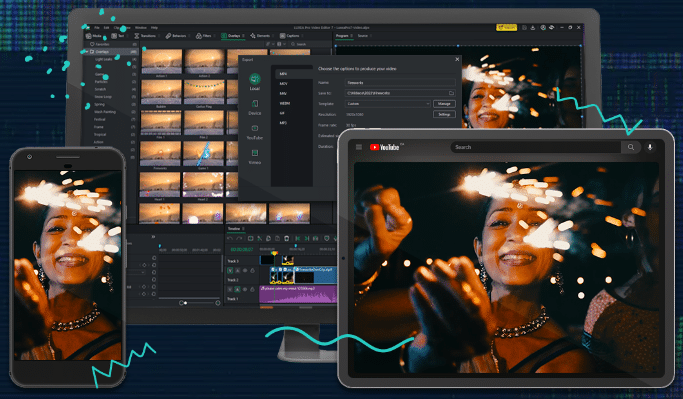Pick the YouTube export option icon
The width and height of the screenshot is (683, 399).
click(255, 128)
